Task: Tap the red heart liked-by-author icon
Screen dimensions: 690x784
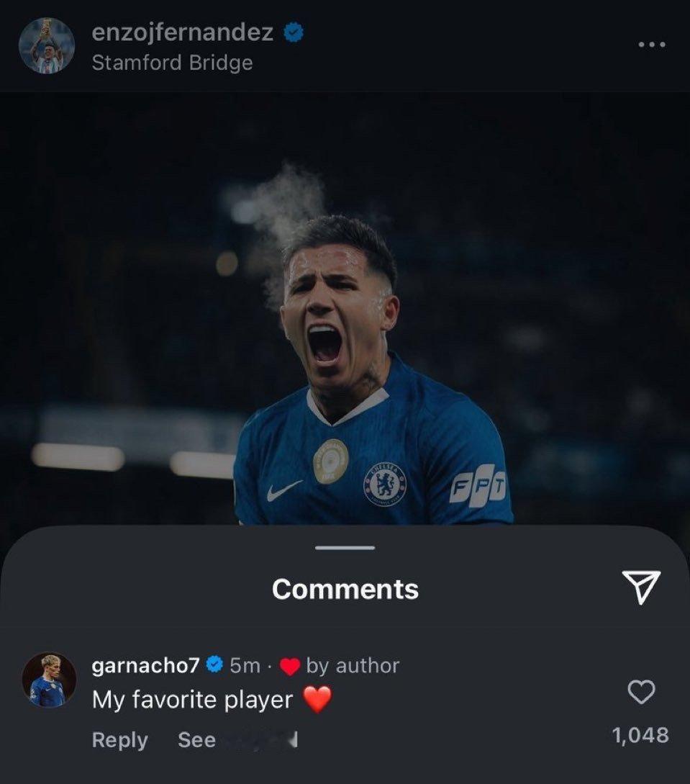Action: (x=289, y=667)
